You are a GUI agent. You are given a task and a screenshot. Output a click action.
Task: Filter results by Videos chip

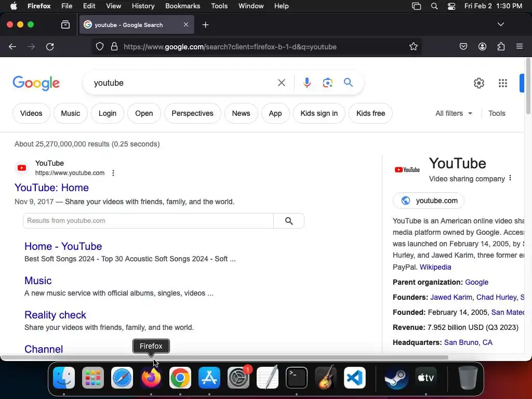[x=31, y=113]
